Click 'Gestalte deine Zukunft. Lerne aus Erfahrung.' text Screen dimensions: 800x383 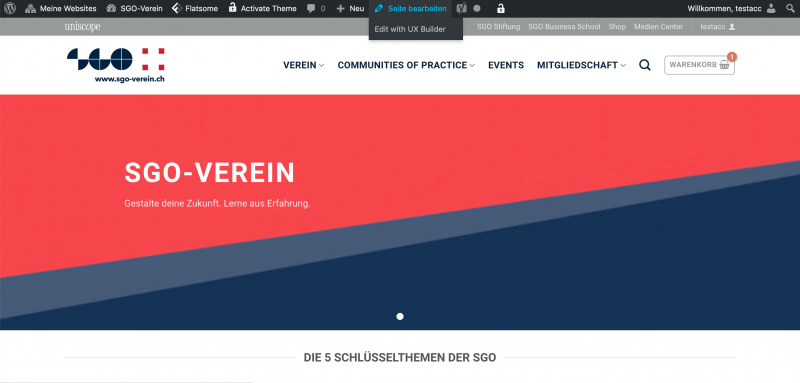coord(217,203)
